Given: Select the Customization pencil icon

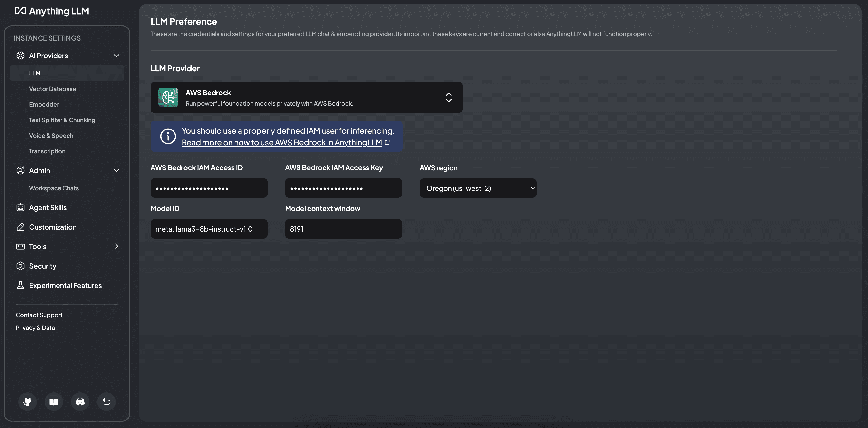Looking at the screenshot, I should 20,227.
